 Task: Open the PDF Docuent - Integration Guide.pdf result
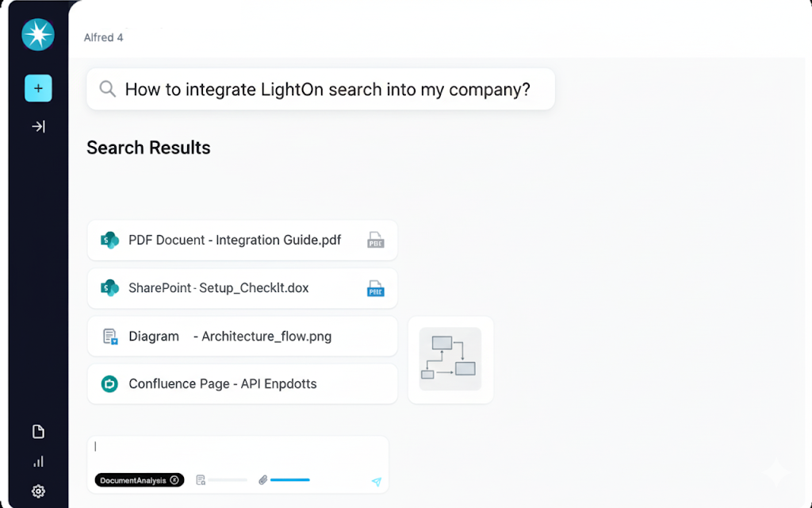click(x=243, y=240)
